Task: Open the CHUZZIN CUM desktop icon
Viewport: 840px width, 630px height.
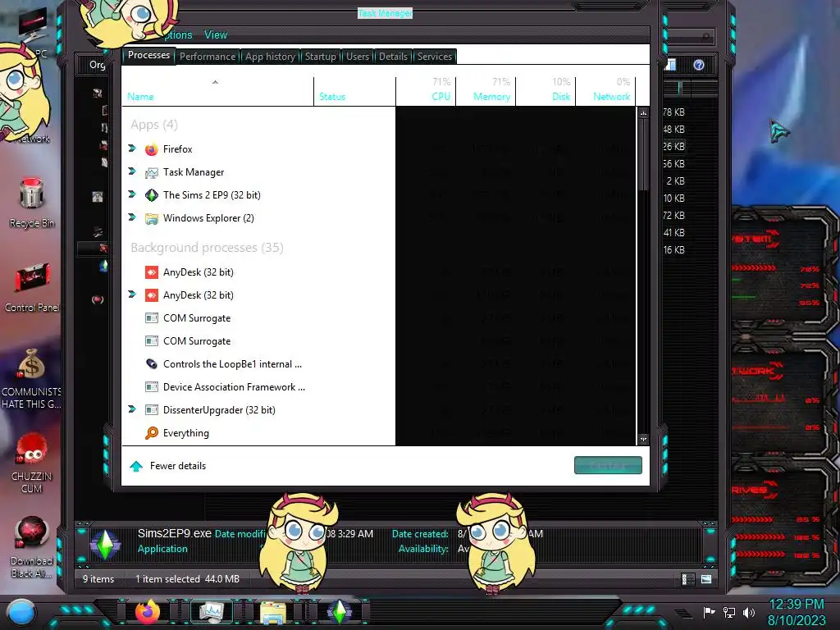Action: [x=32, y=464]
